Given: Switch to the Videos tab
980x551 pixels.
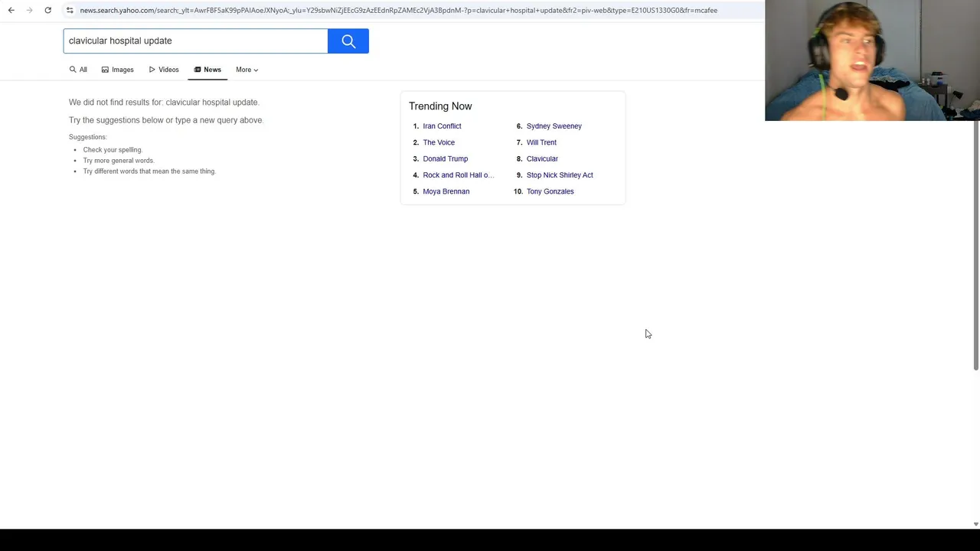Looking at the screenshot, I should pyautogui.click(x=164, y=70).
